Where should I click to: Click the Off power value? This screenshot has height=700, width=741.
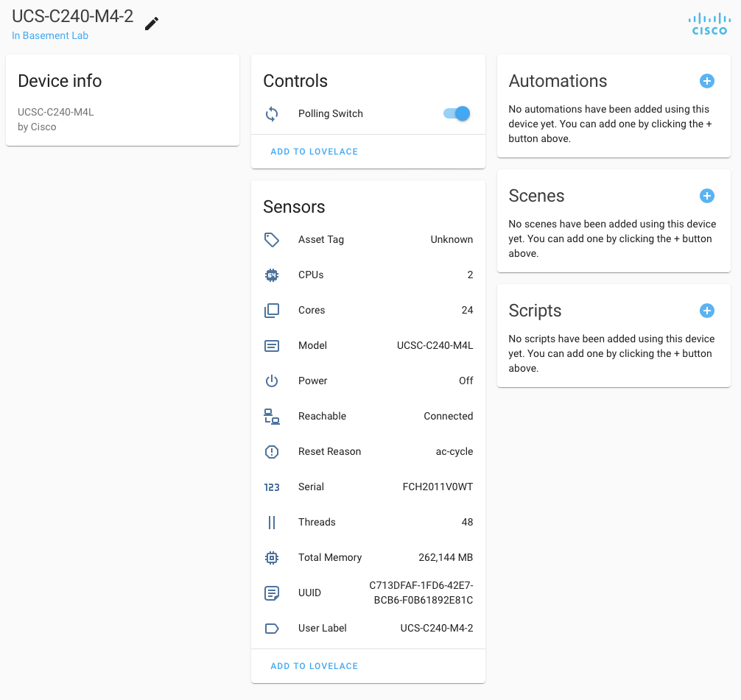[x=466, y=381]
